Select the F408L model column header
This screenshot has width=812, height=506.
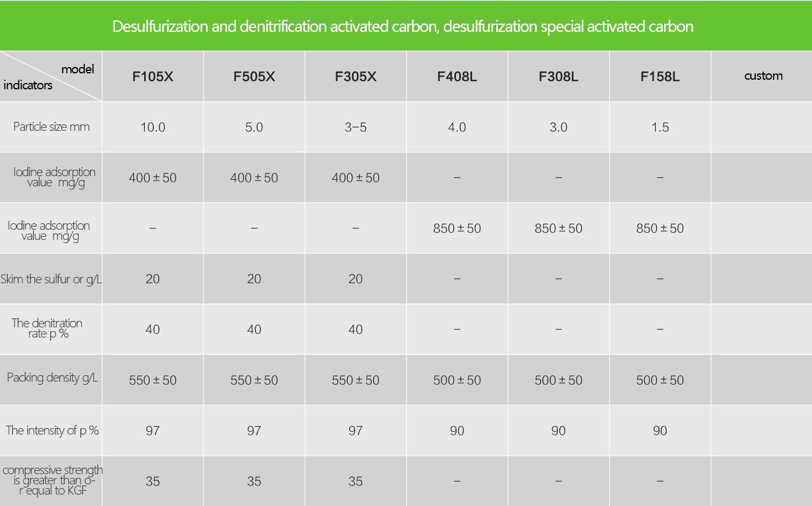tap(457, 77)
